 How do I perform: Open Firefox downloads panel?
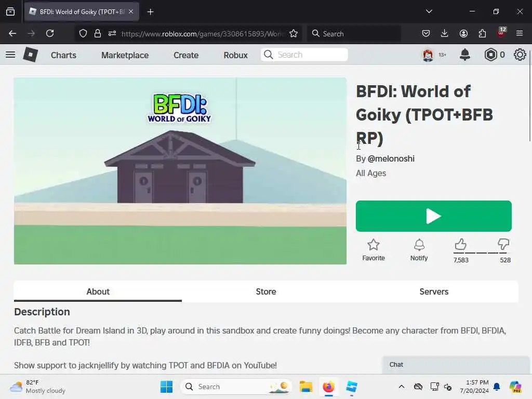point(445,33)
